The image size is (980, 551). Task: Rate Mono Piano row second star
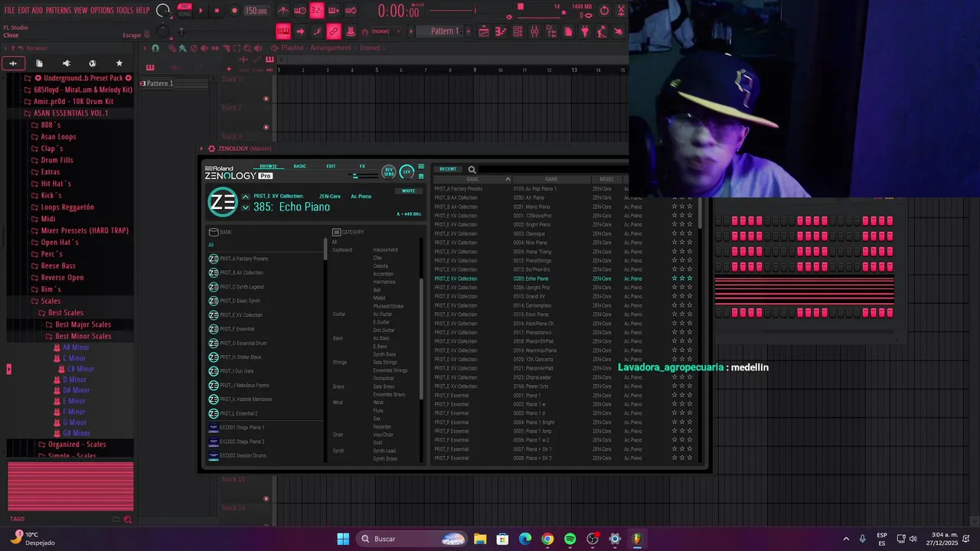(681, 207)
